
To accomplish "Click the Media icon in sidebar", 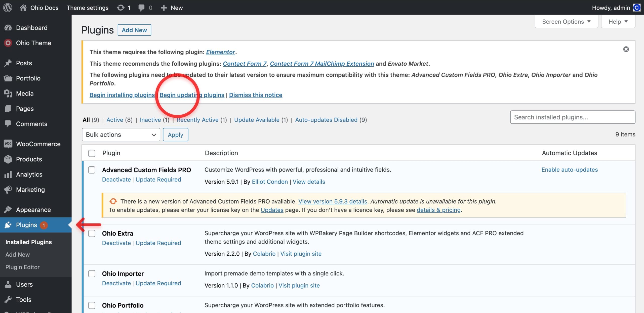I will click(8, 94).
